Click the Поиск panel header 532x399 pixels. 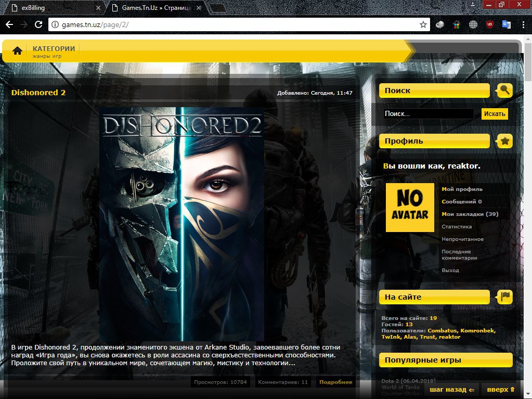click(x=434, y=90)
